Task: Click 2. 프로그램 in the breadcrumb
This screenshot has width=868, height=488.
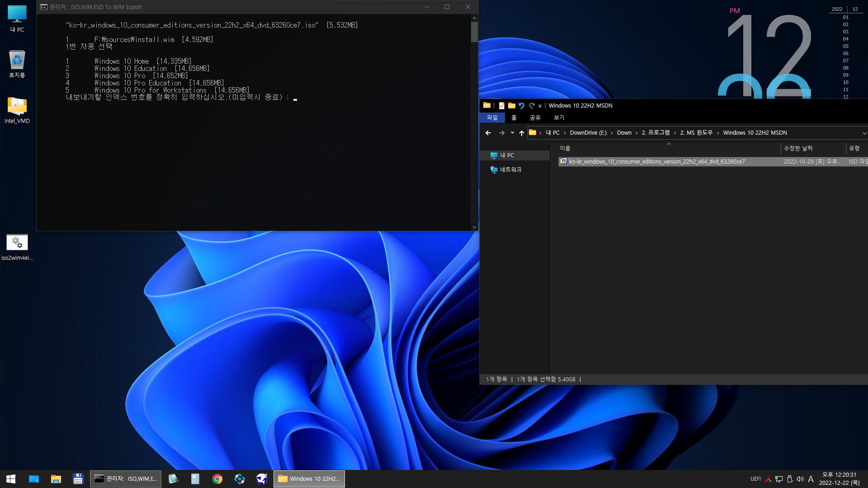Action: [x=656, y=133]
